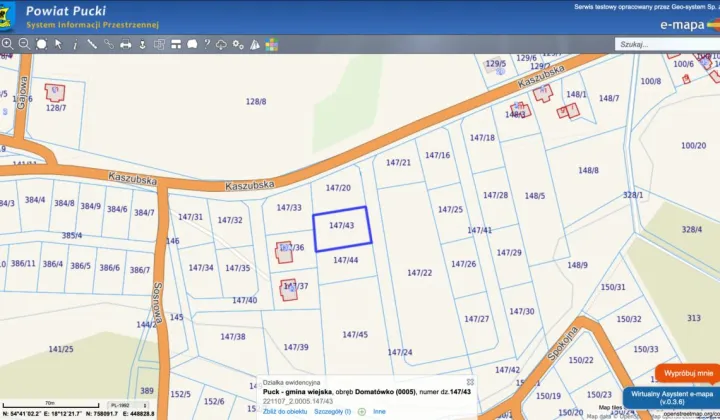Click parcel label 147/32

coord(230,220)
